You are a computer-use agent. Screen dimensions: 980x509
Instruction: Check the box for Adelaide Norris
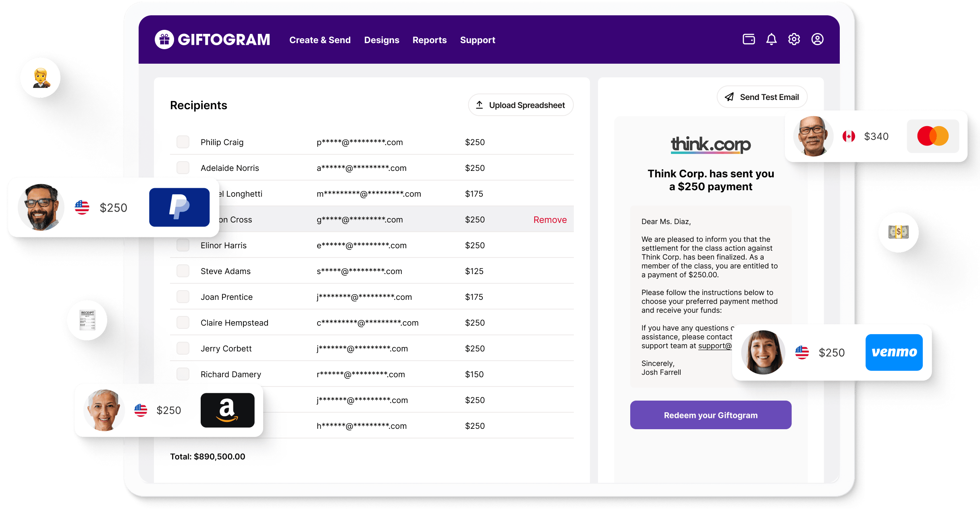(x=183, y=168)
